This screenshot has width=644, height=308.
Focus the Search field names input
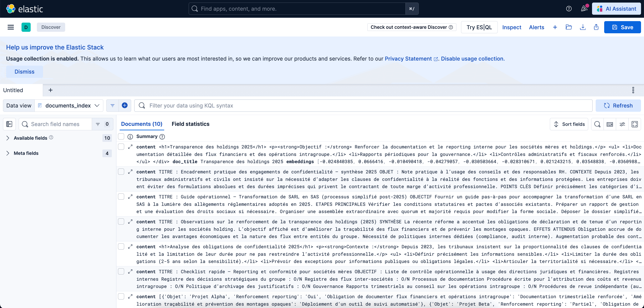point(55,124)
